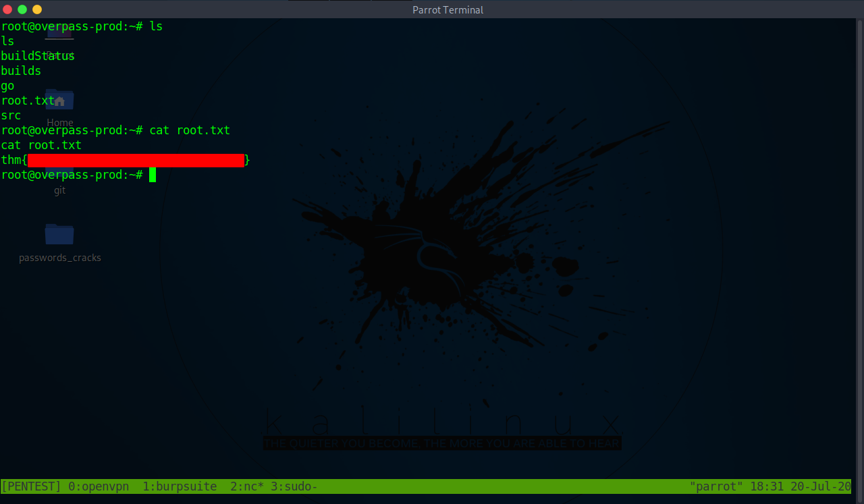The image size is (864, 504).
Task: Click the redacted thm flag line
Action: [x=126, y=160]
